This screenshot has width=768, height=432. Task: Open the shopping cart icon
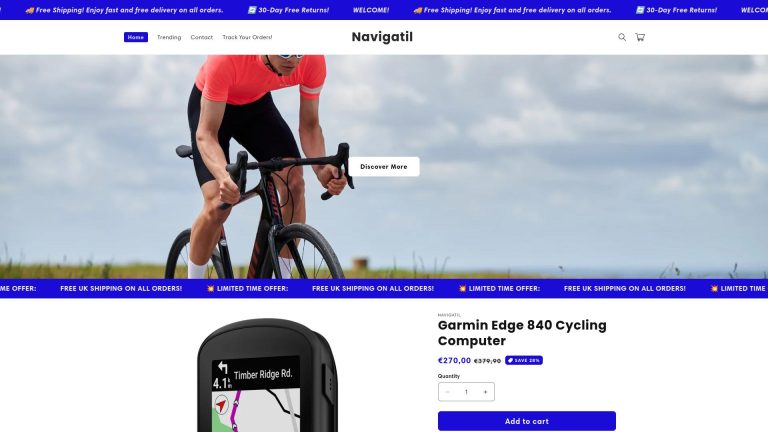tap(640, 37)
